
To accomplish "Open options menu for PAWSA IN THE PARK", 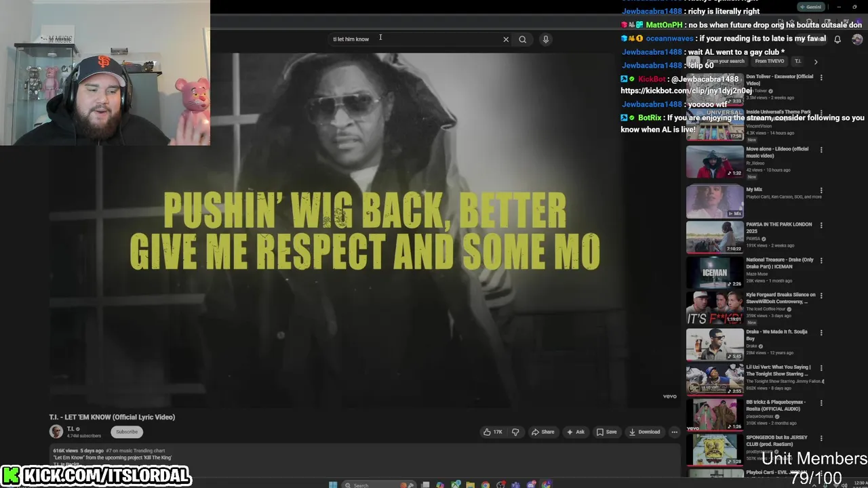I will pos(821,225).
